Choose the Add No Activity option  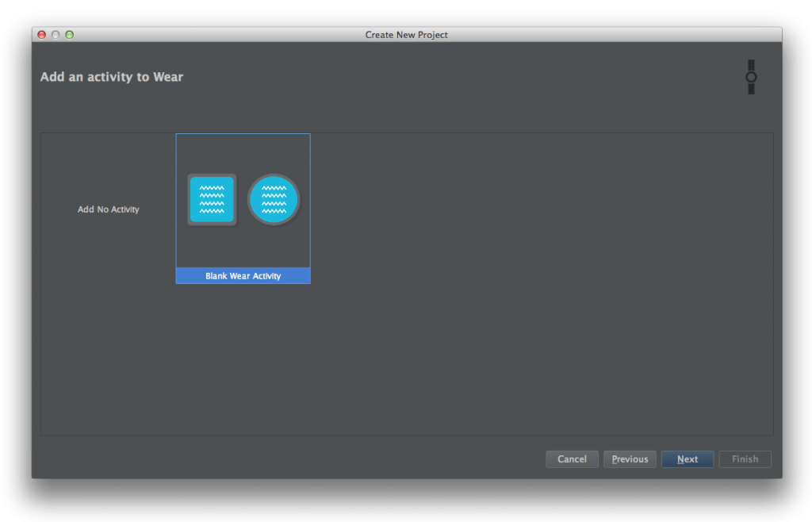[x=108, y=209]
